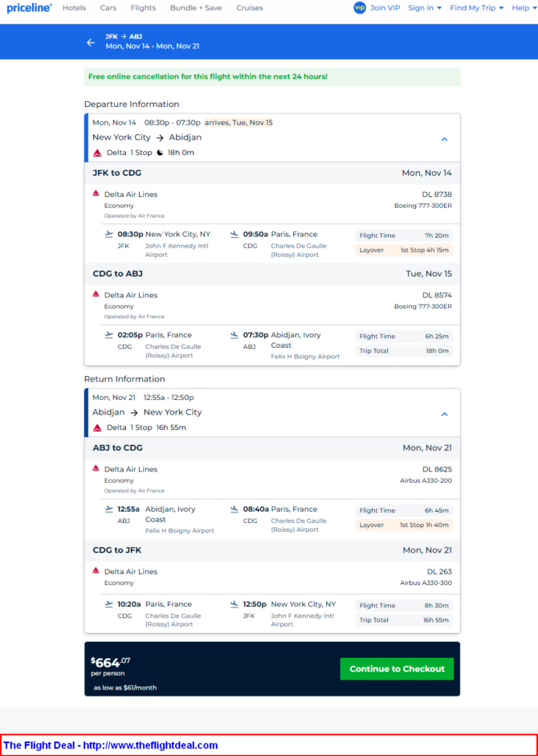Screen dimensions: 538x756
Task: Click the Delta logo in the JFK to CDG segment
Action: [96, 194]
